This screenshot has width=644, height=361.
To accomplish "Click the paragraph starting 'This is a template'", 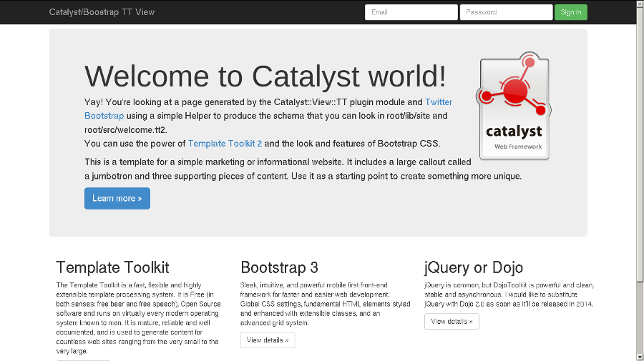I will [303, 169].
